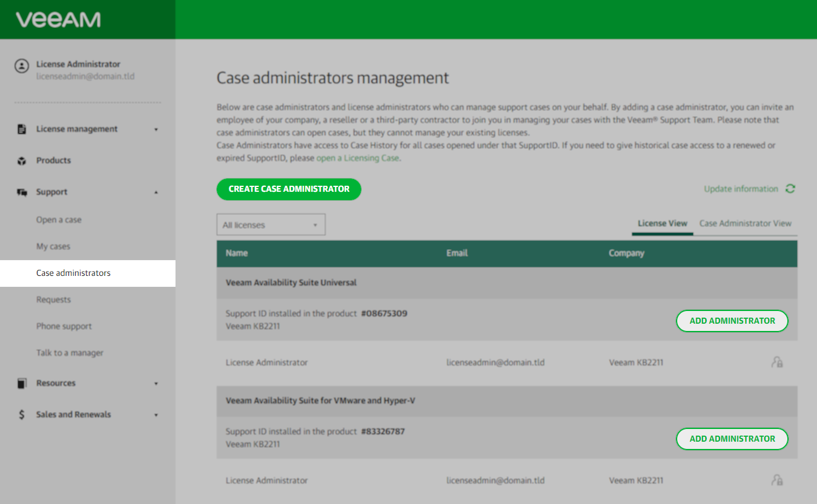
Task: Open the All licenses dropdown
Action: [x=271, y=224]
